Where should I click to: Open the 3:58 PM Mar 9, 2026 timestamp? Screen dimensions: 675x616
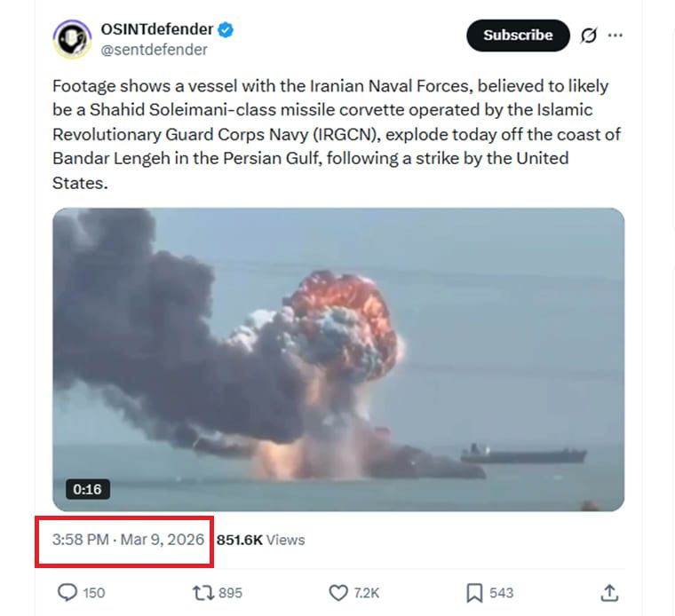128,539
